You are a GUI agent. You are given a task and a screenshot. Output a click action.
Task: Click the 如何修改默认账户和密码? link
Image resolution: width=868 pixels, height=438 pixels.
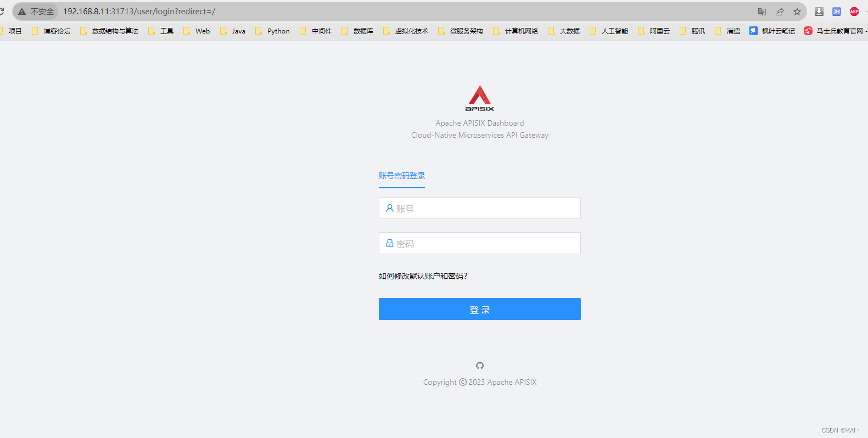[423, 276]
